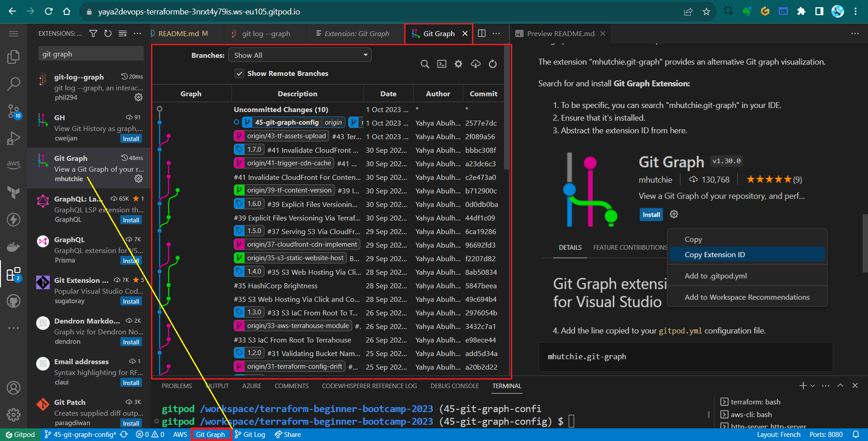Open the Docker view icon
The height and width of the screenshot is (441, 868).
pos(14,247)
